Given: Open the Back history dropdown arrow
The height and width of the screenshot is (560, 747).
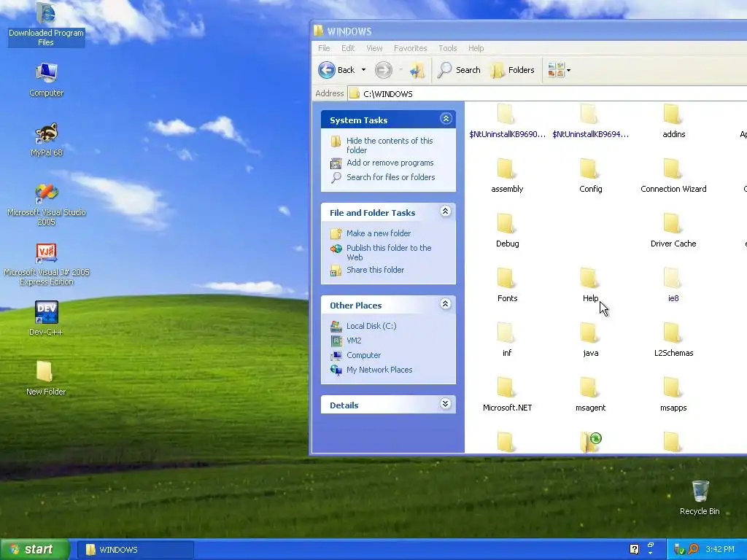Looking at the screenshot, I should coord(363,70).
